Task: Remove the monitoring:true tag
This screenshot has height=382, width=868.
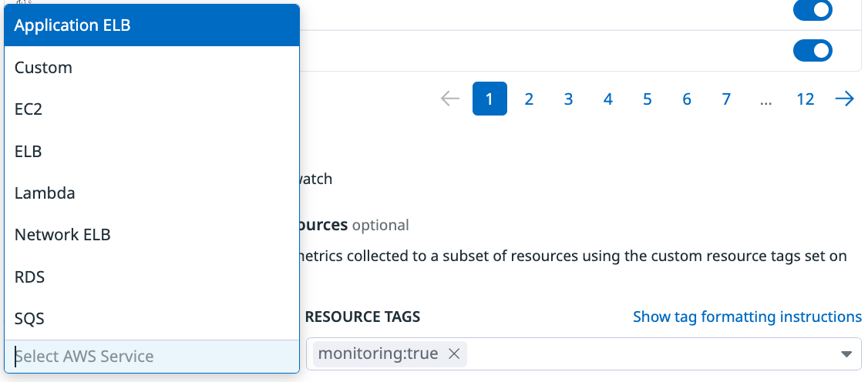Action: (x=454, y=354)
